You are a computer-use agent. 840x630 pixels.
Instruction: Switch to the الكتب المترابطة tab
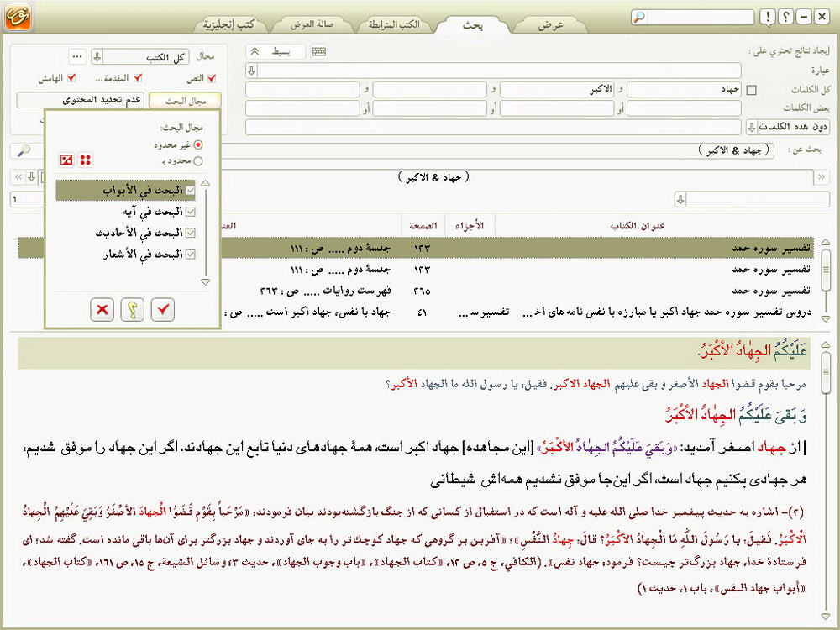pos(394,24)
